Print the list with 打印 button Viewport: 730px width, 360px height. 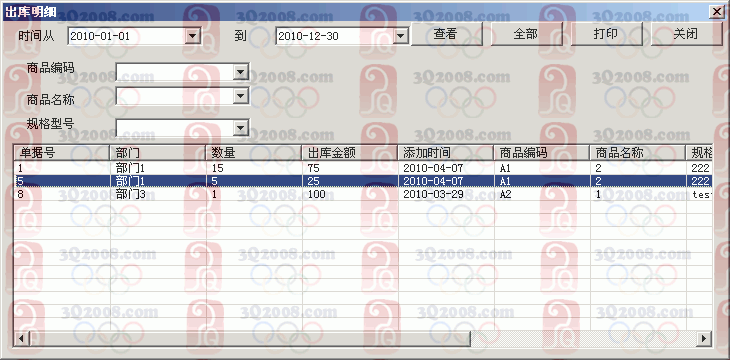(607, 34)
